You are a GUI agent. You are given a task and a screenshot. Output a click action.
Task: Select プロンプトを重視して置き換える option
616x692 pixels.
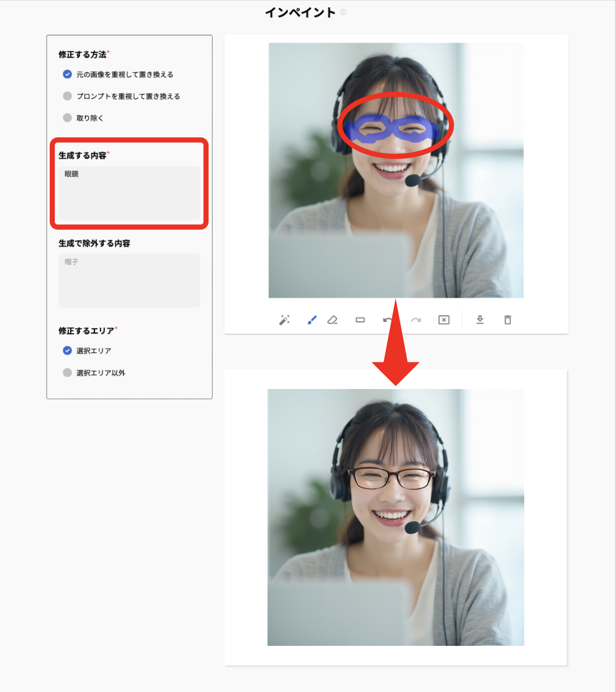pos(67,96)
